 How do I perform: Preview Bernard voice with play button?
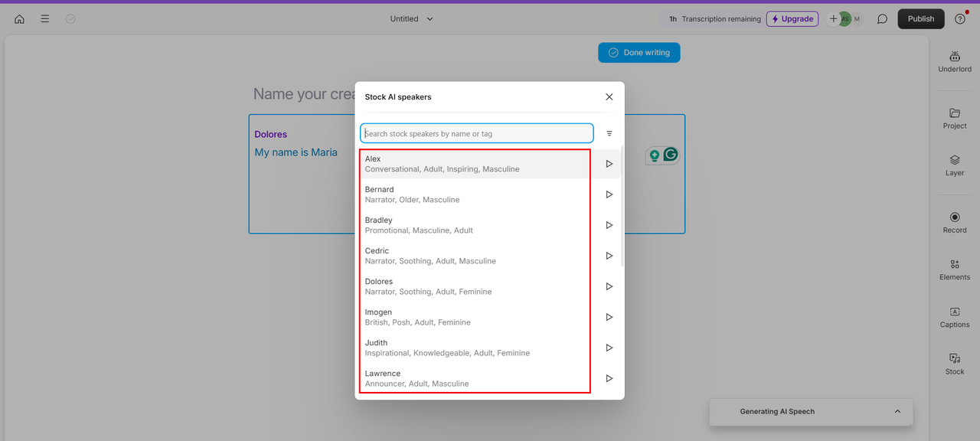pos(609,194)
